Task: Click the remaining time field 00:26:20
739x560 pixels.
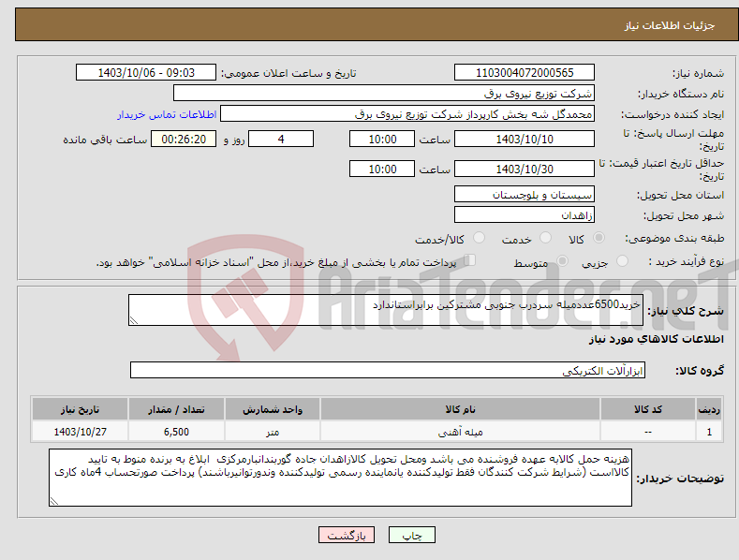Action: click(184, 139)
